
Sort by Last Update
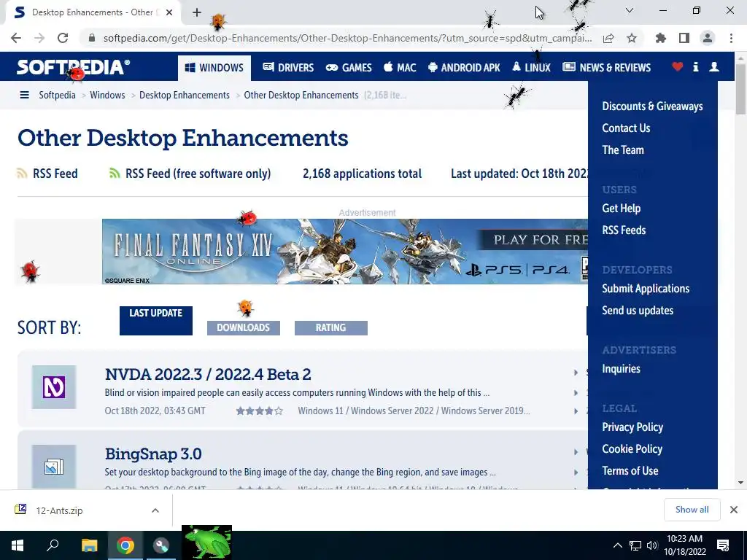[156, 321]
